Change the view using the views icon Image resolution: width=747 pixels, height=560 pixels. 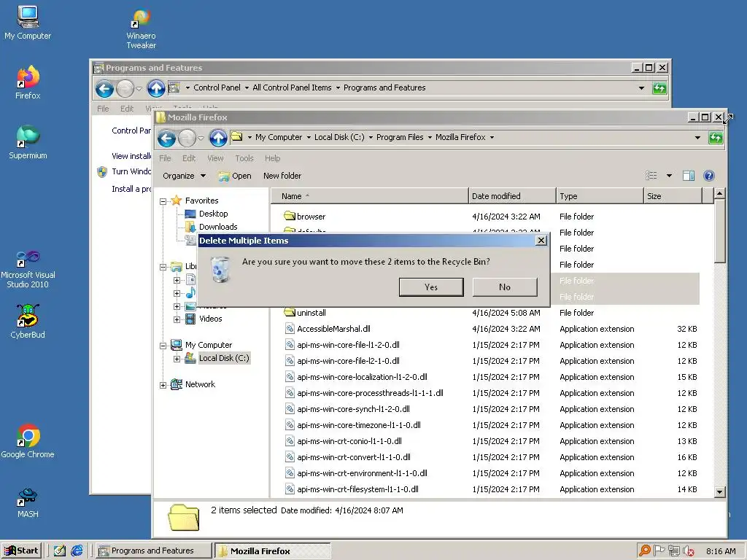[651, 176]
